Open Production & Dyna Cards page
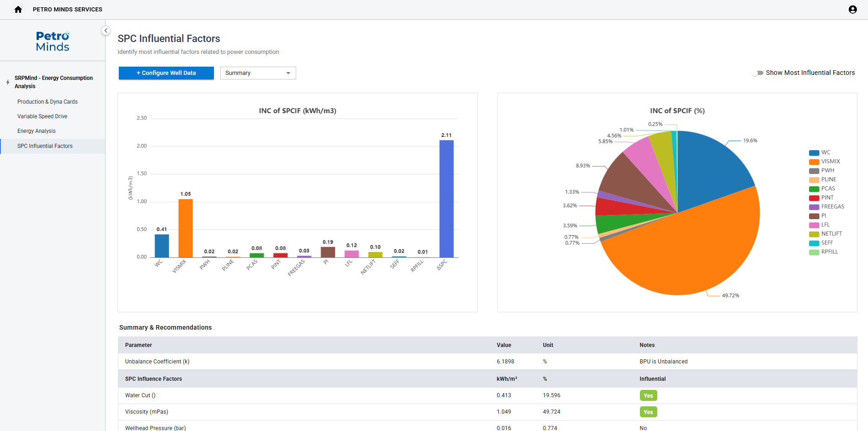Viewport: 868px width, 431px height. pyautogui.click(x=48, y=102)
